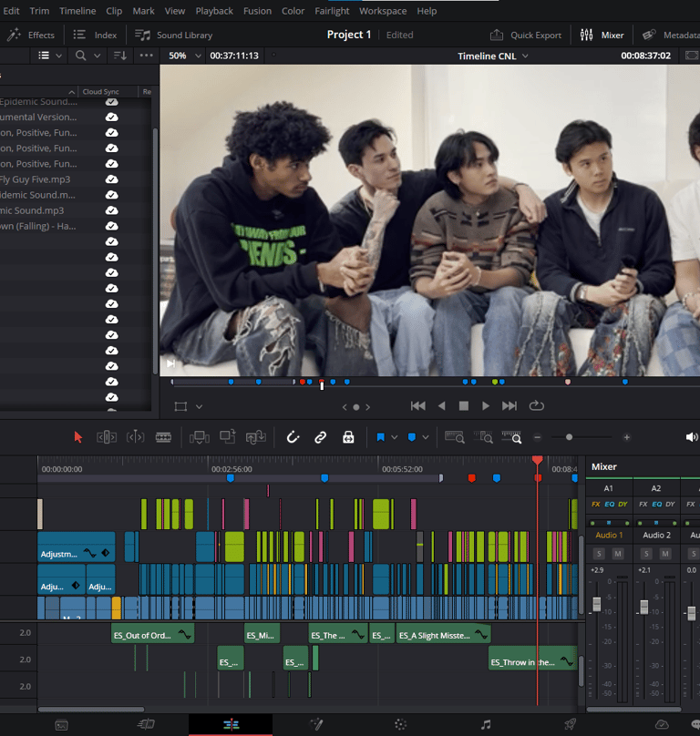Open the Sound Library panel
The height and width of the screenshot is (736, 700).
tap(174, 35)
